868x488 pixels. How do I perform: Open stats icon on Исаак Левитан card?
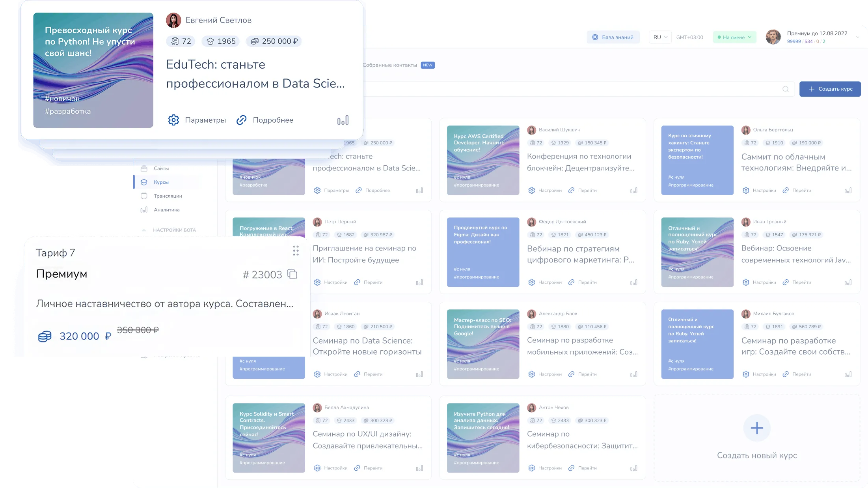point(419,374)
